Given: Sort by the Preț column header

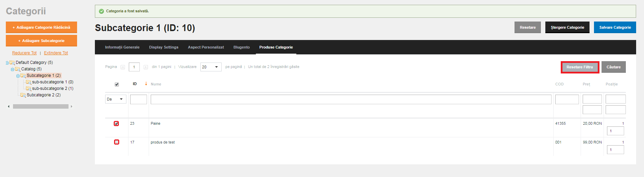Looking at the screenshot, I should point(586,84).
